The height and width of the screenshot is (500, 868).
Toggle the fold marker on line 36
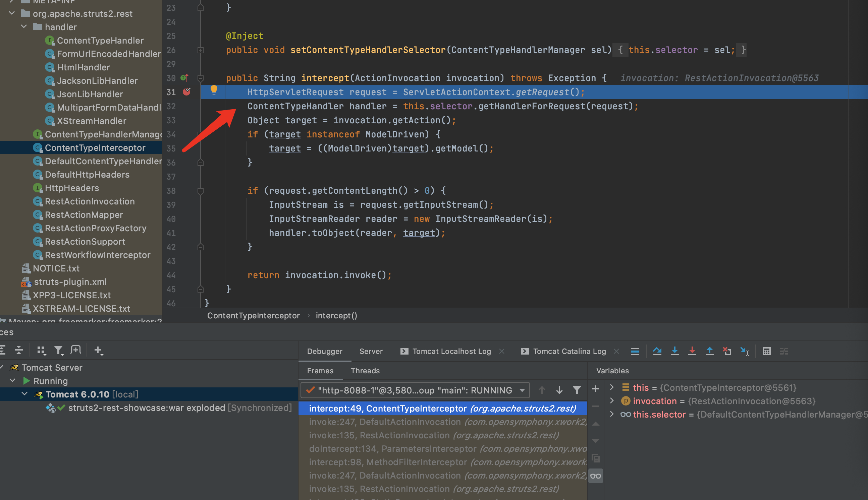[x=201, y=163]
